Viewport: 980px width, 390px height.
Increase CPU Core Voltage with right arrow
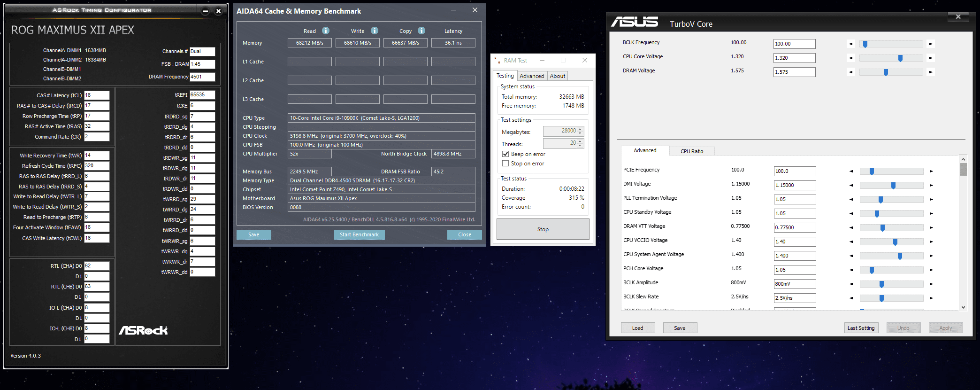pyautogui.click(x=931, y=58)
